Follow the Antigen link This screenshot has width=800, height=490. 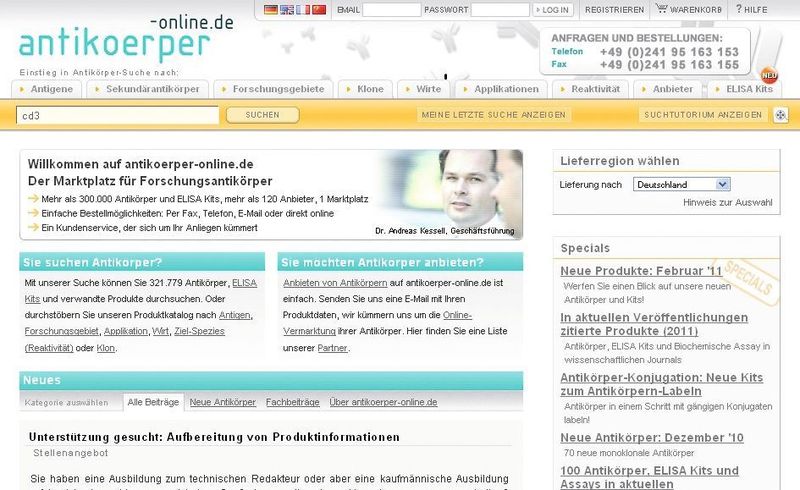tap(234, 315)
